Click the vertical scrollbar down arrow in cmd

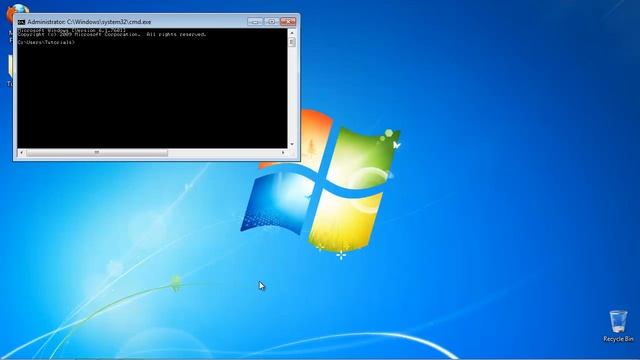click(x=292, y=144)
